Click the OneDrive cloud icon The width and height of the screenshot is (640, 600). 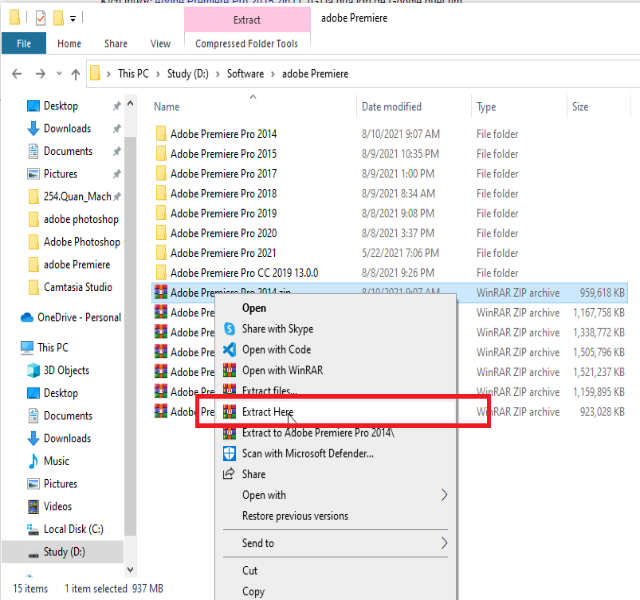point(27,317)
